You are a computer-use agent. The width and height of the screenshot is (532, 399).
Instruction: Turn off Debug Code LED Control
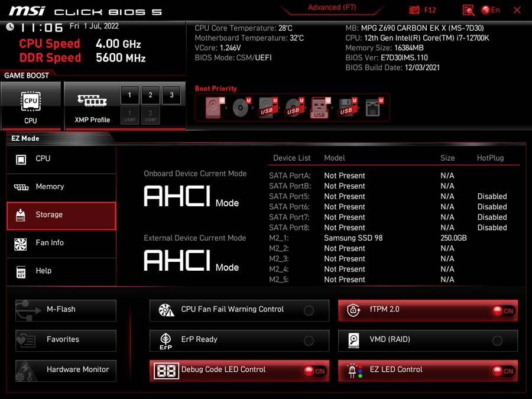point(314,371)
